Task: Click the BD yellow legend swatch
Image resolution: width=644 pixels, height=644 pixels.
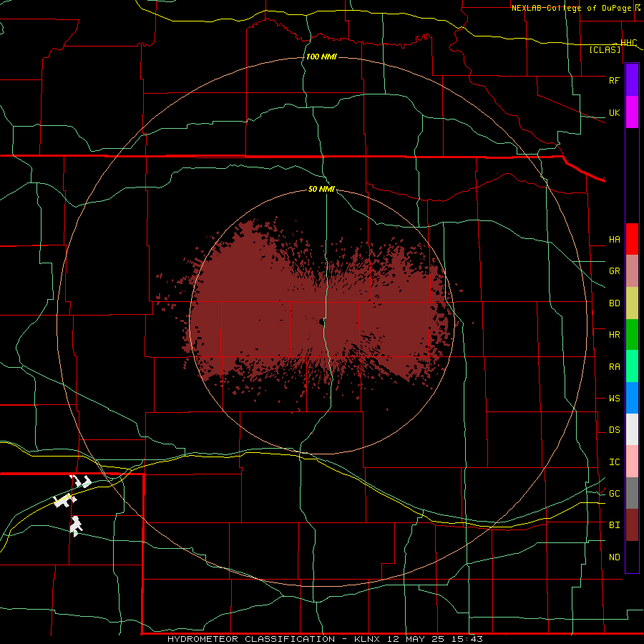Action: click(632, 303)
